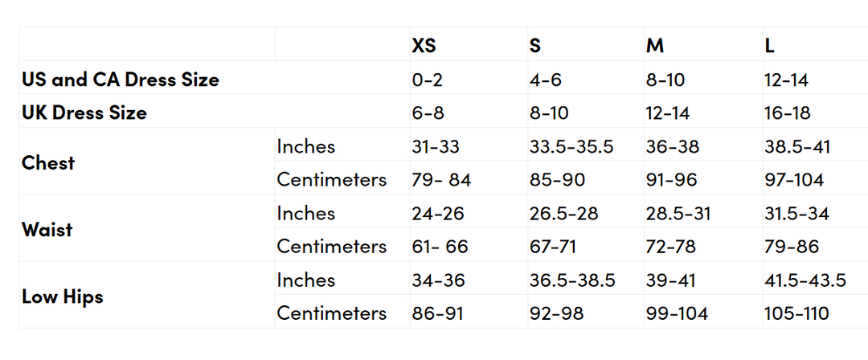Select the Waist row label
This screenshot has width=868, height=360.
point(47,229)
